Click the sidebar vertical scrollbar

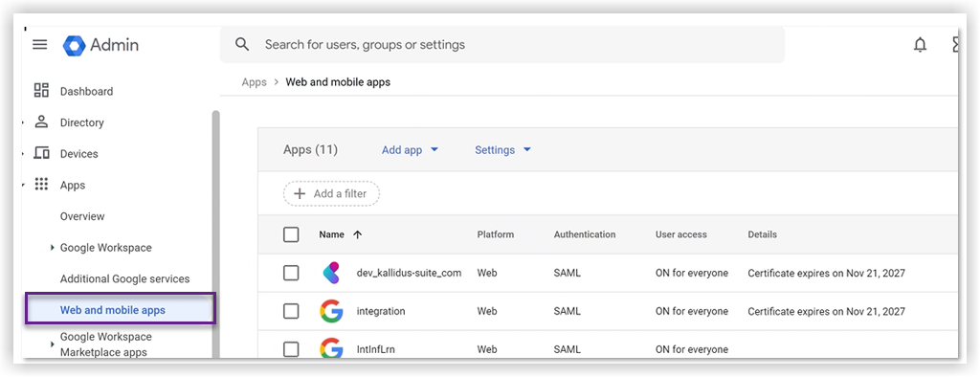pyautogui.click(x=215, y=234)
